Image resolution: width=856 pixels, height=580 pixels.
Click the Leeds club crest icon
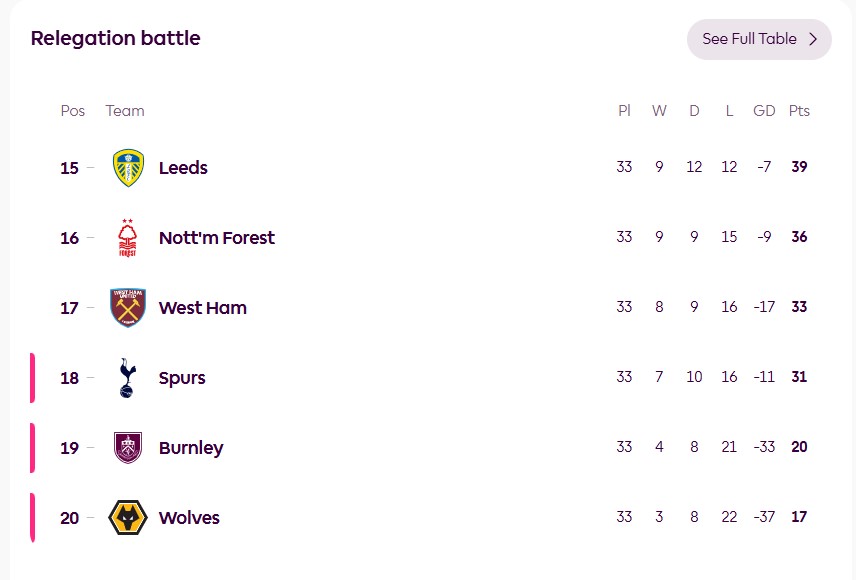128,168
